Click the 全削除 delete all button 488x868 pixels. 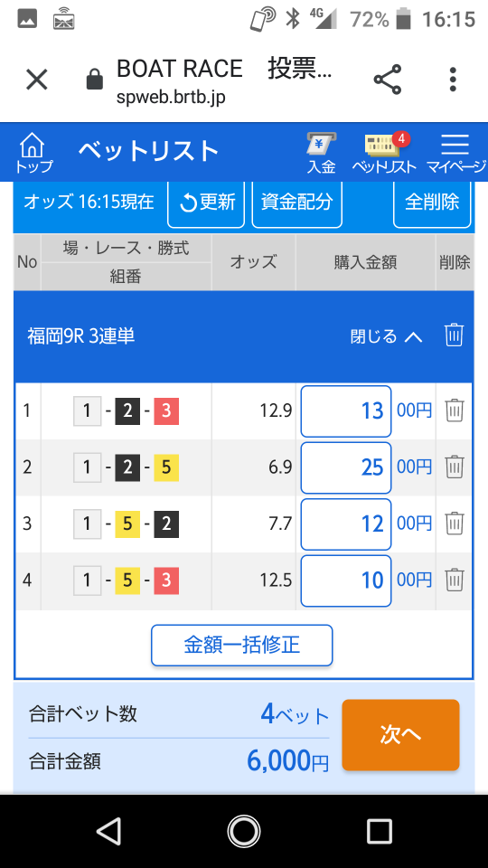point(432,203)
